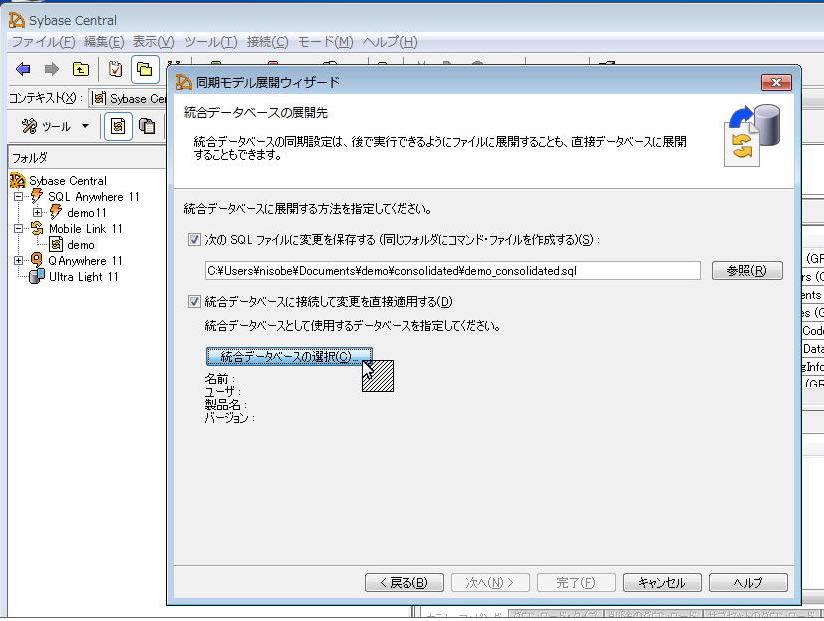Click the clipboard checkmark toolbar icon
This screenshot has width=824, height=621.
point(116,69)
